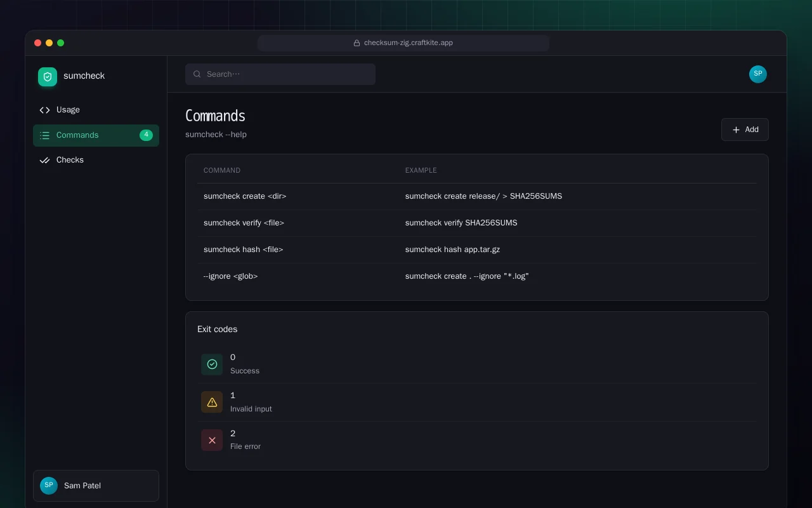
Task: Click the File error exit code label
Action: pyautogui.click(x=246, y=447)
